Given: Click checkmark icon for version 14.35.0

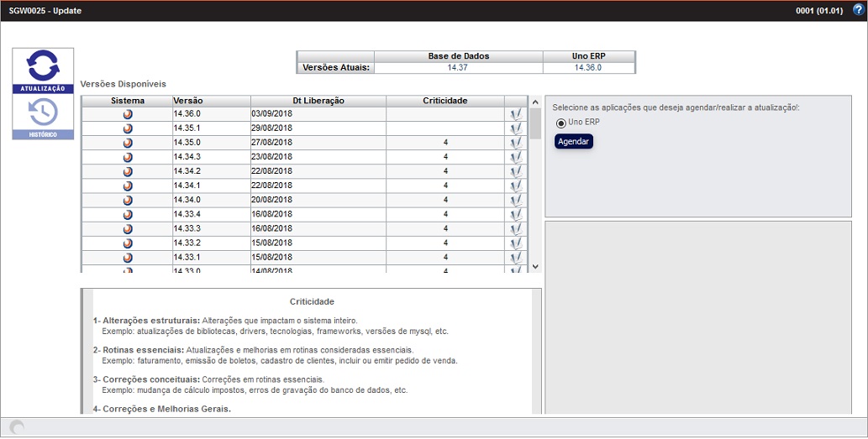Looking at the screenshot, I should coord(515,143).
